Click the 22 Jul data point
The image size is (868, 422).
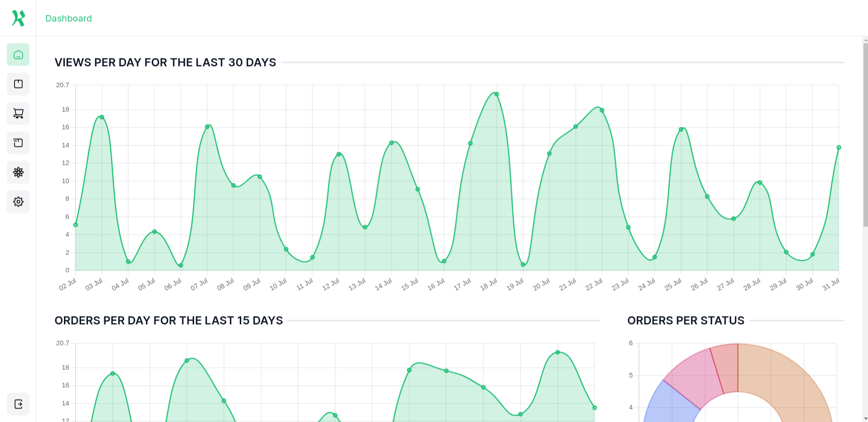click(602, 110)
